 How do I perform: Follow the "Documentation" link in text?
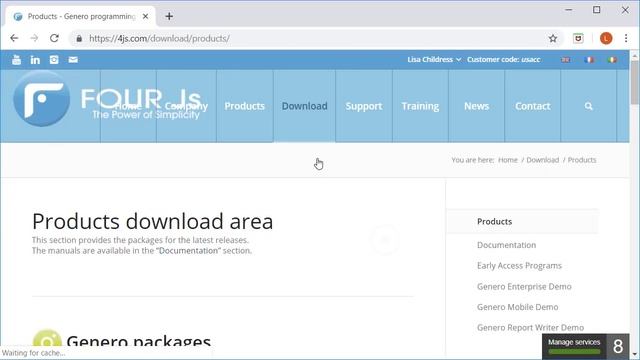(x=188, y=251)
